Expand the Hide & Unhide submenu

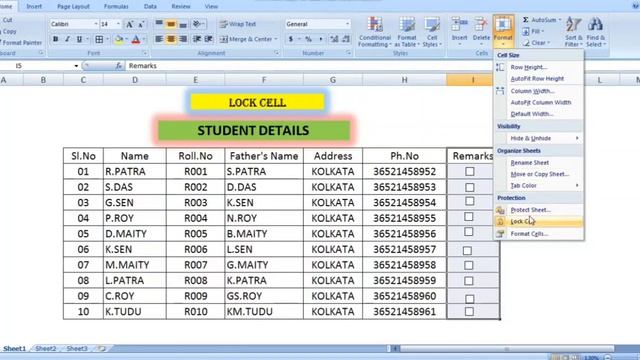[577, 138]
